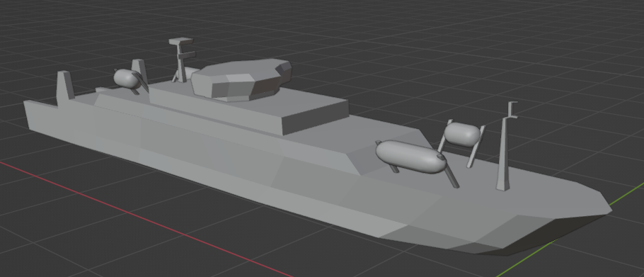The image size is (644, 277).
Task: Select the smaller capsule held by two struts near bow
Action: [x=462, y=134]
